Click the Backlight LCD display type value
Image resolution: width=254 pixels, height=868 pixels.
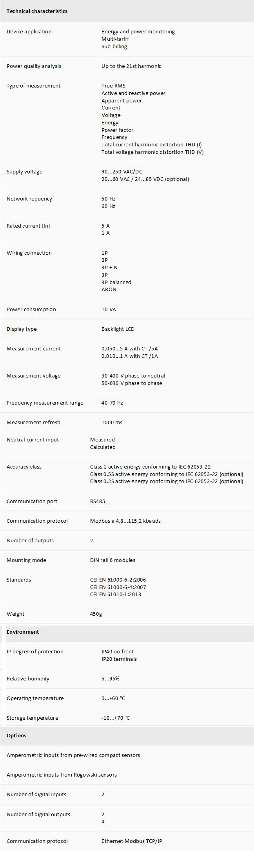(x=118, y=329)
